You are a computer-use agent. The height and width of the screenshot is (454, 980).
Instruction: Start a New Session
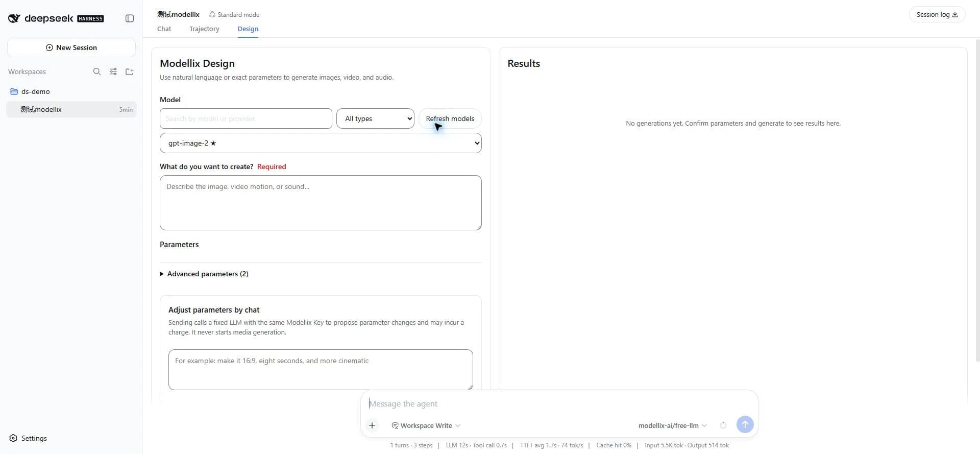(71, 47)
